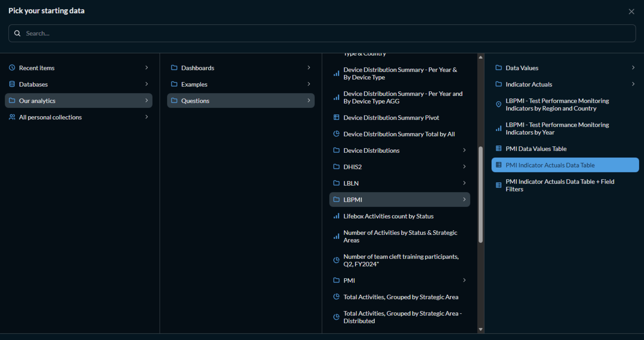Viewport: 644px width, 340px height.
Task: Click map pin icon for Indicators by Region and Country
Action: [x=499, y=104]
